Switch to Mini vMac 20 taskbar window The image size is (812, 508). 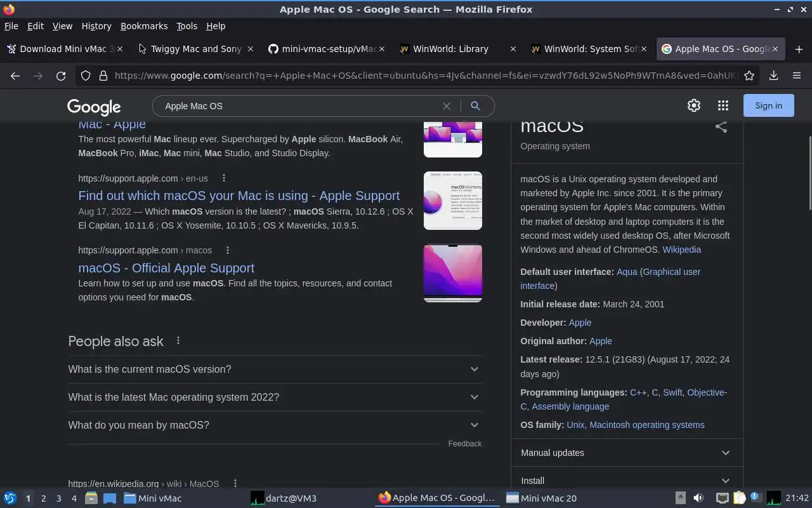pos(542,498)
